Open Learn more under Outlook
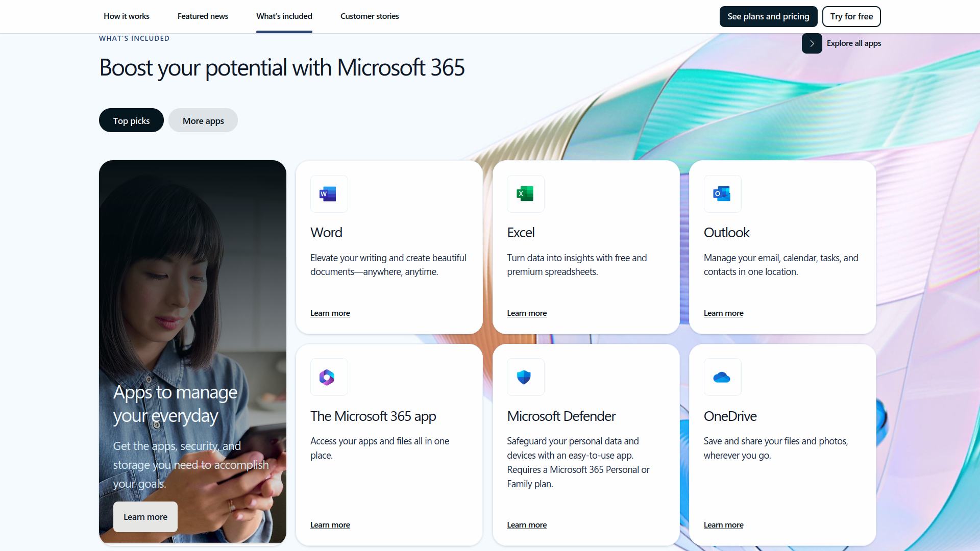 724,313
